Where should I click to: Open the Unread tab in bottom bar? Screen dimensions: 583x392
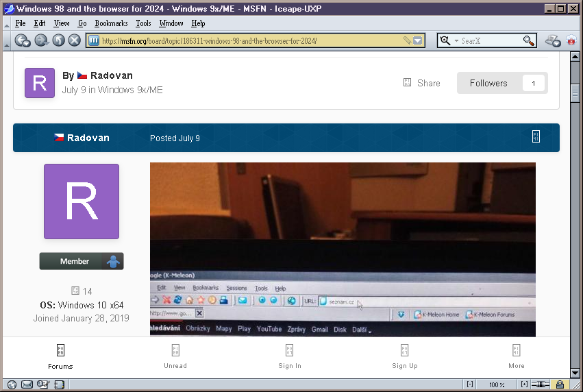175,356
